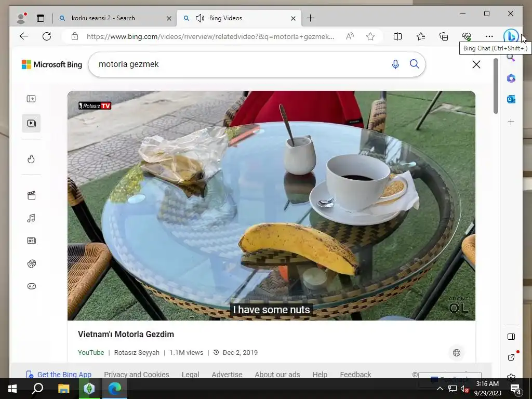The image size is (532, 399).
Task: Activate Read aloud in address bar
Action: [x=350, y=36]
